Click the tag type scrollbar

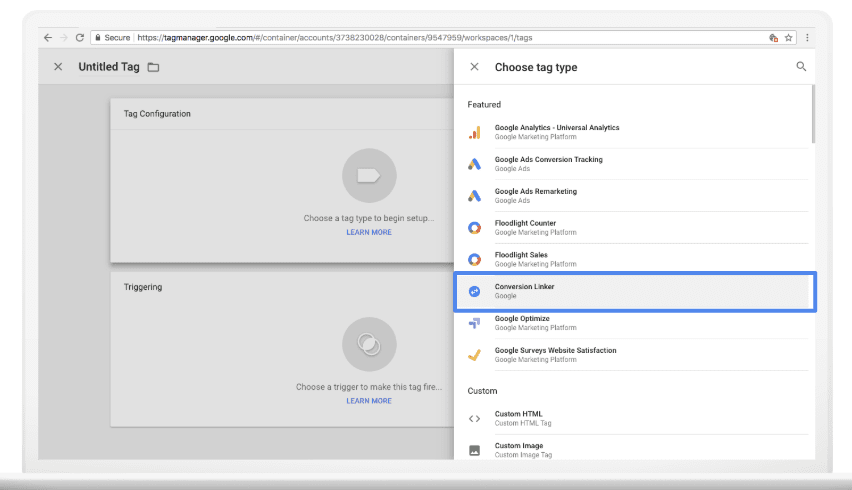tap(812, 115)
